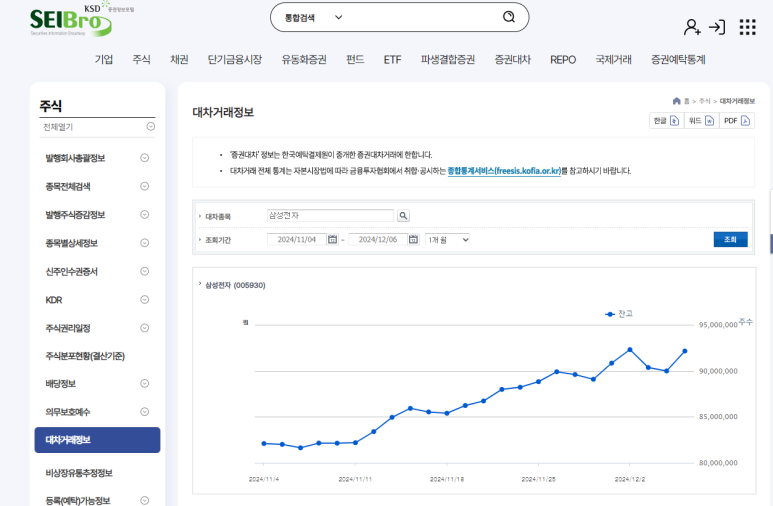Click the 2024/11/18 axis label
The image size is (773, 506).
447,479
